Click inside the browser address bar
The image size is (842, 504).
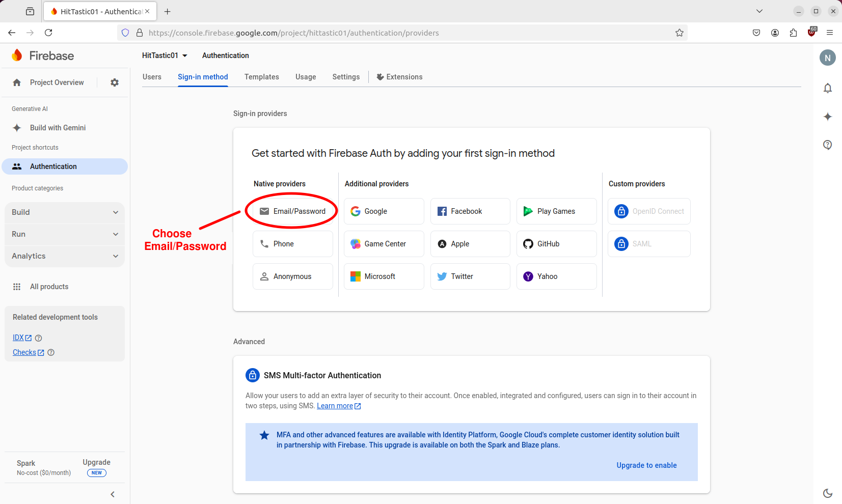click(357, 33)
